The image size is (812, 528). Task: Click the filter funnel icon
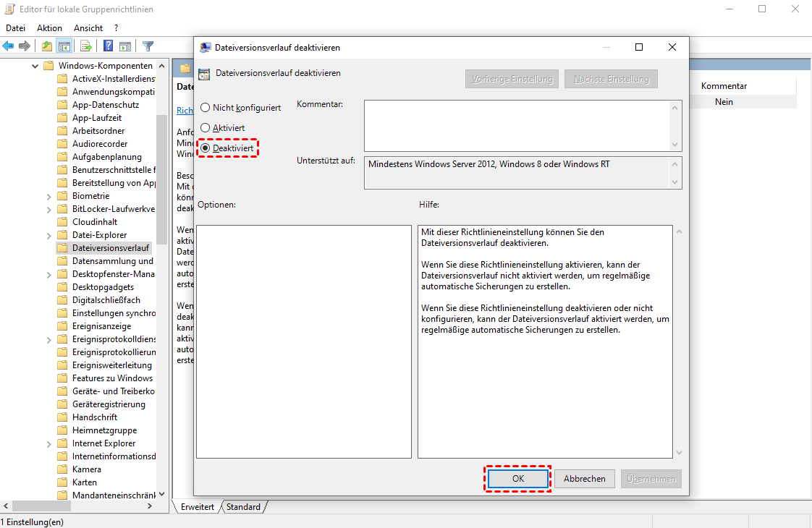148,46
